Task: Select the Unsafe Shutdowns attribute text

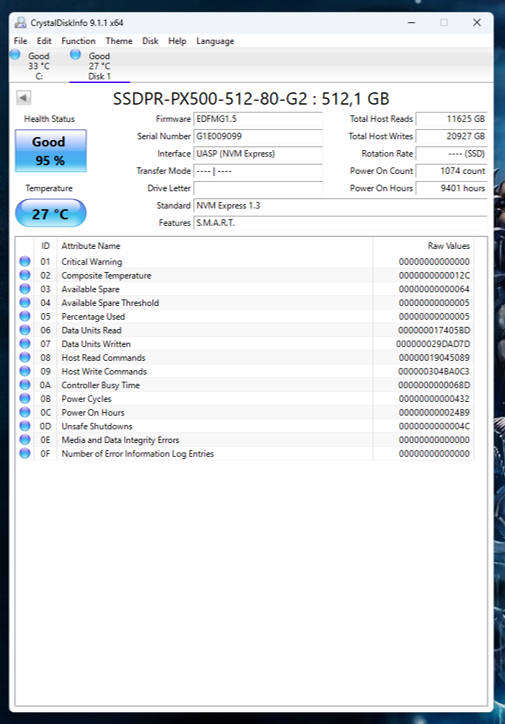Action: 96,426
